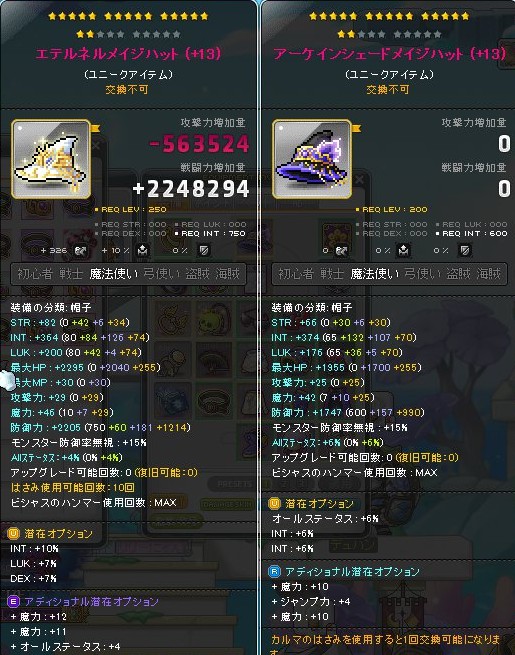This screenshot has width=515, height=655.
Task: Click the yellow U potential icon on the left
Action: (x=13, y=533)
